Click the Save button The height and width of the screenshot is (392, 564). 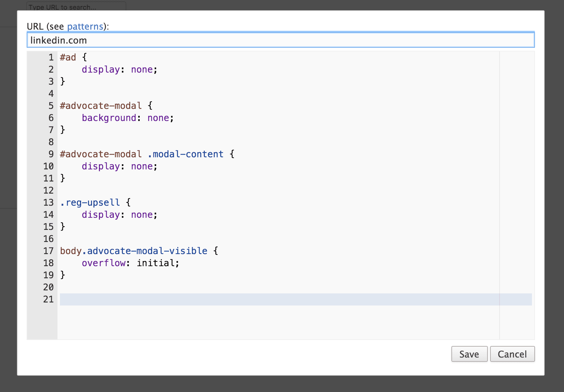(469, 354)
